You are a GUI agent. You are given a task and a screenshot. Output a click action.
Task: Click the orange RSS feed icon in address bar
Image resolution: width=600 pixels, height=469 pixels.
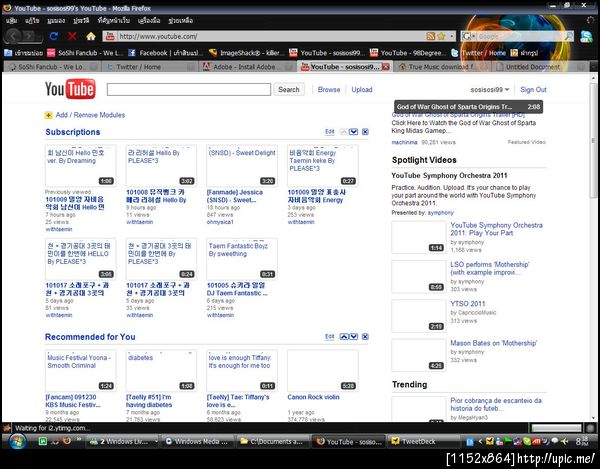(x=430, y=36)
